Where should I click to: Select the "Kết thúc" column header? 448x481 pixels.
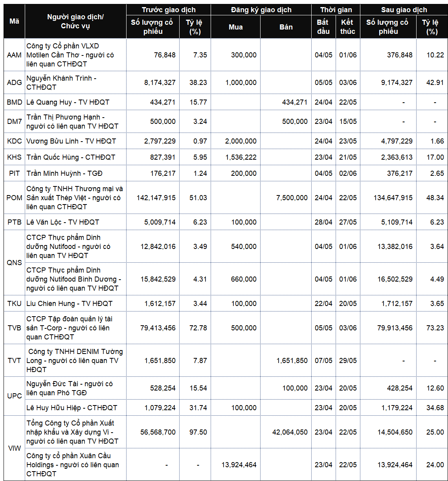tap(347, 27)
